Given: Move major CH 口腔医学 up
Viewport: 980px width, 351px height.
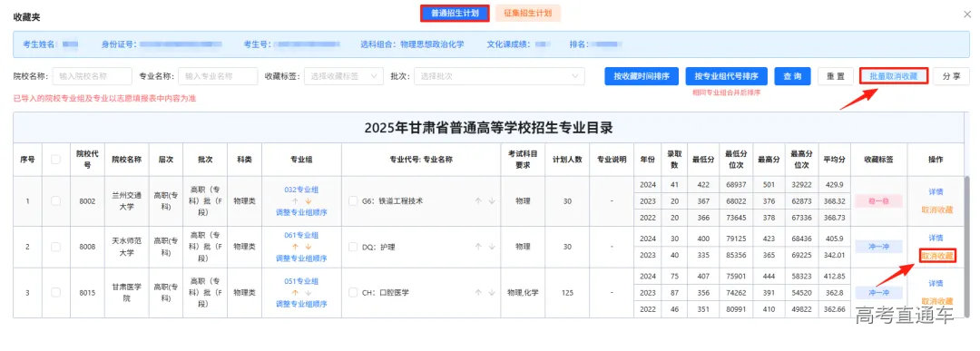Looking at the screenshot, I should click(478, 292).
